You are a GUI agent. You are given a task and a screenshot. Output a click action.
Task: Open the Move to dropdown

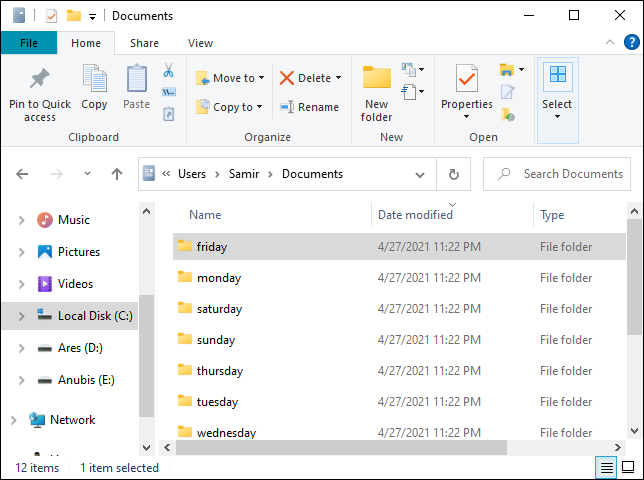point(230,78)
